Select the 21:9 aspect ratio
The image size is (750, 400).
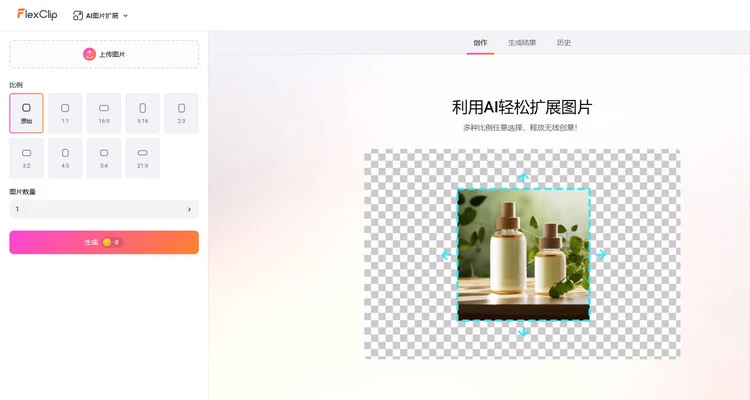(x=143, y=158)
